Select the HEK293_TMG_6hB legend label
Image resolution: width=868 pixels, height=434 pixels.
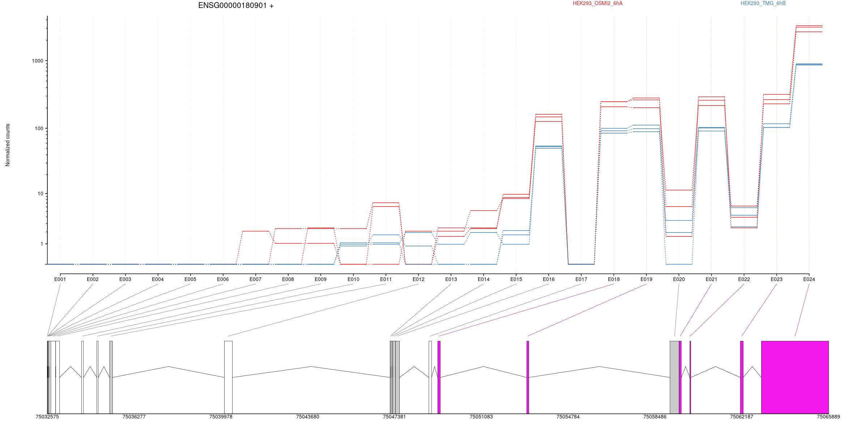coord(763,3)
